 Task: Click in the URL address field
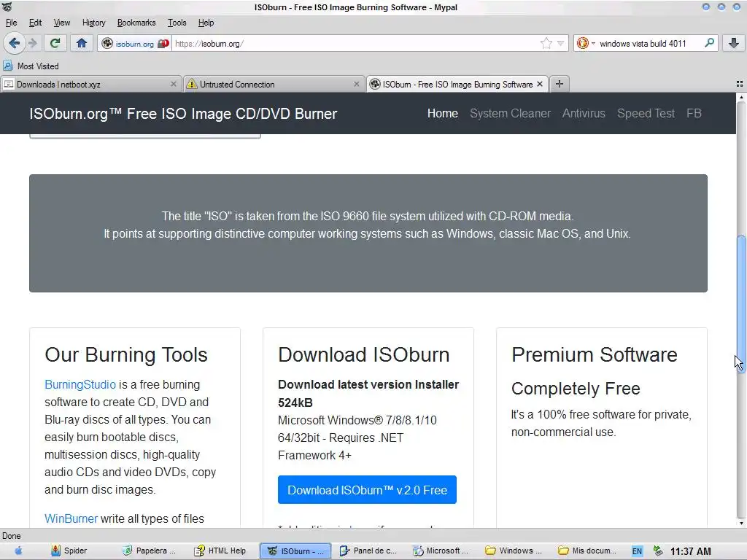pyautogui.click(x=355, y=43)
